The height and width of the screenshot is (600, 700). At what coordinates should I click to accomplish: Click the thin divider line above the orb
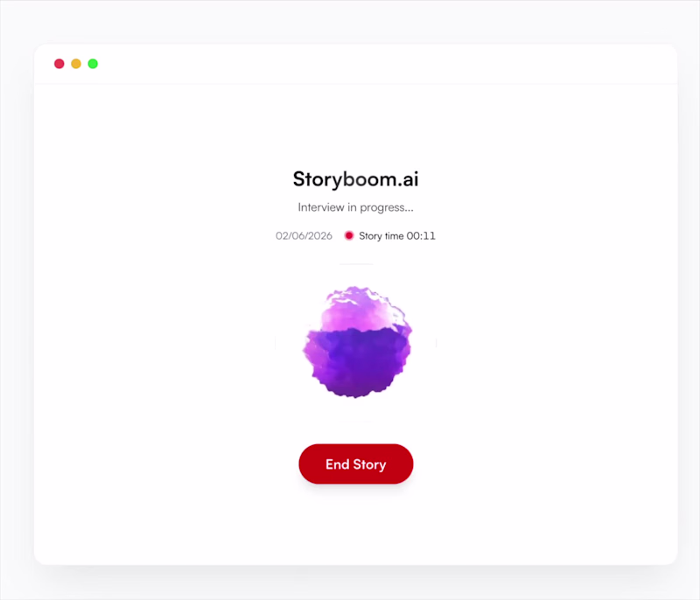356,264
